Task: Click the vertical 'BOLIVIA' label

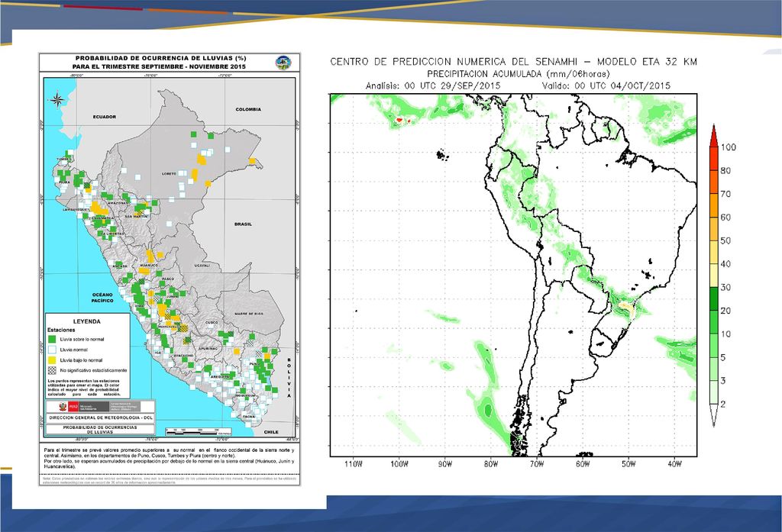Action: pos(289,378)
